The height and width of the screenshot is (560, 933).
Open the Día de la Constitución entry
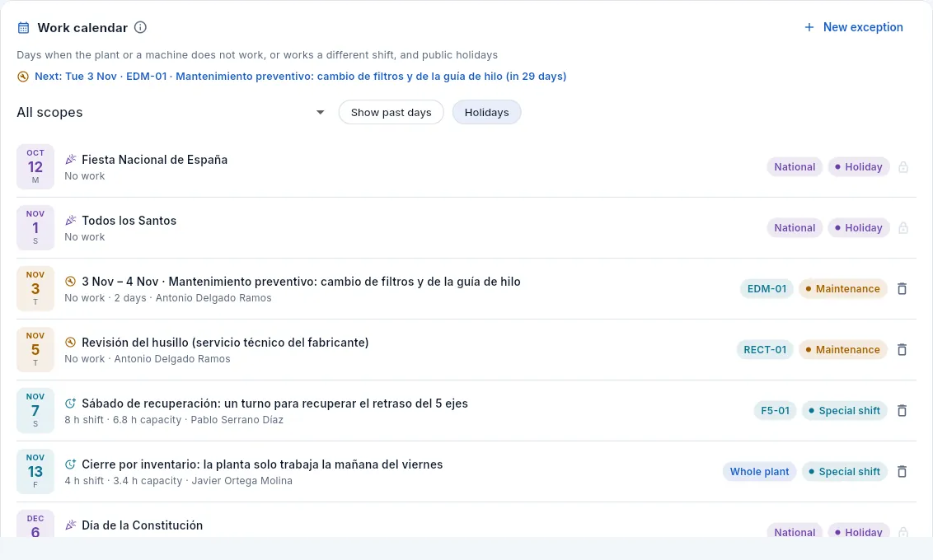click(x=143, y=525)
